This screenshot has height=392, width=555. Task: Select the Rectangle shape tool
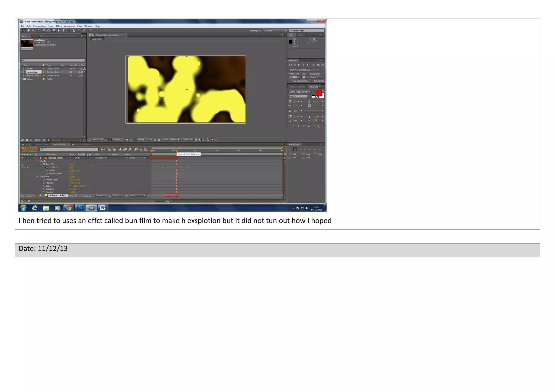pyautogui.click(x=54, y=31)
